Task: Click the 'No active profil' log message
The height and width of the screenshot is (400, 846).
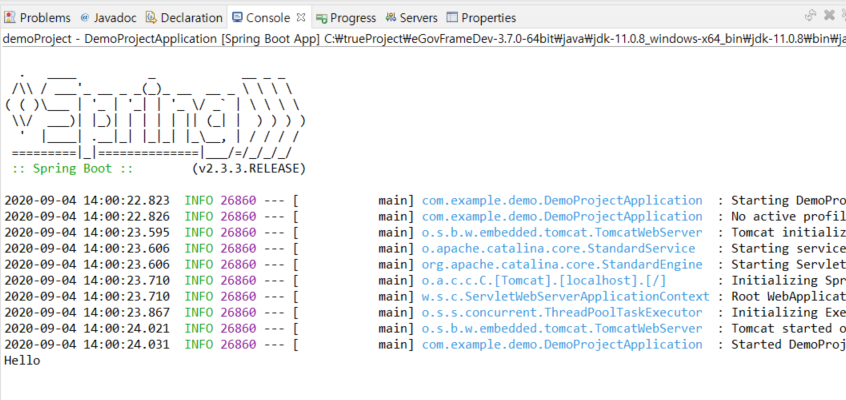Action: pyautogui.click(x=788, y=216)
